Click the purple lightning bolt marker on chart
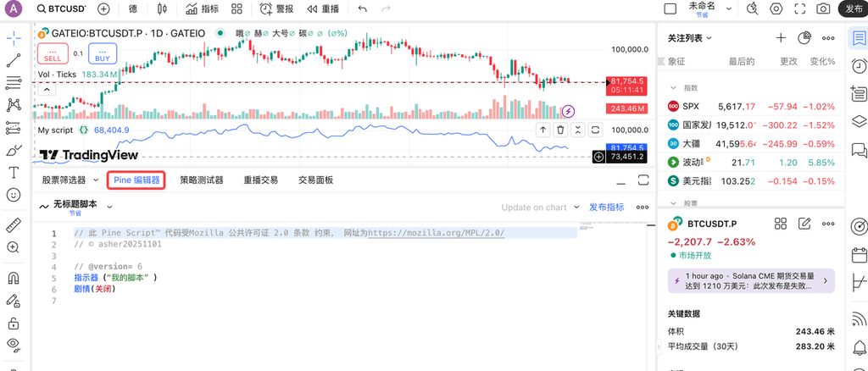The image size is (868, 371). point(569,111)
